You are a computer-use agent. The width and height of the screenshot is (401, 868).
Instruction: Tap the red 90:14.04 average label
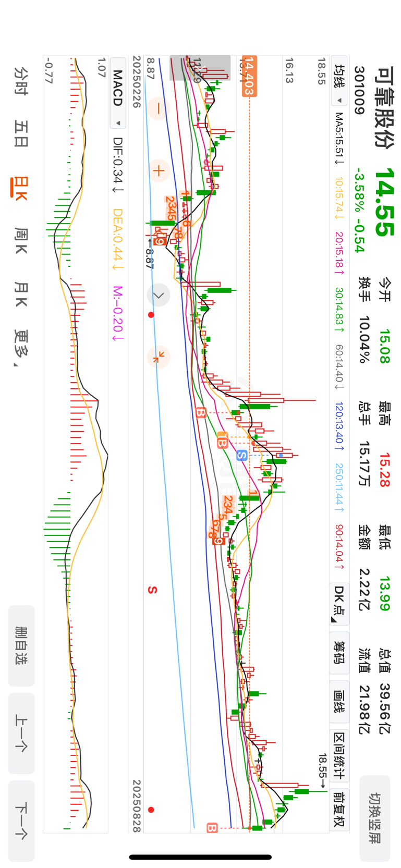pyautogui.click(x=339, y=547)
